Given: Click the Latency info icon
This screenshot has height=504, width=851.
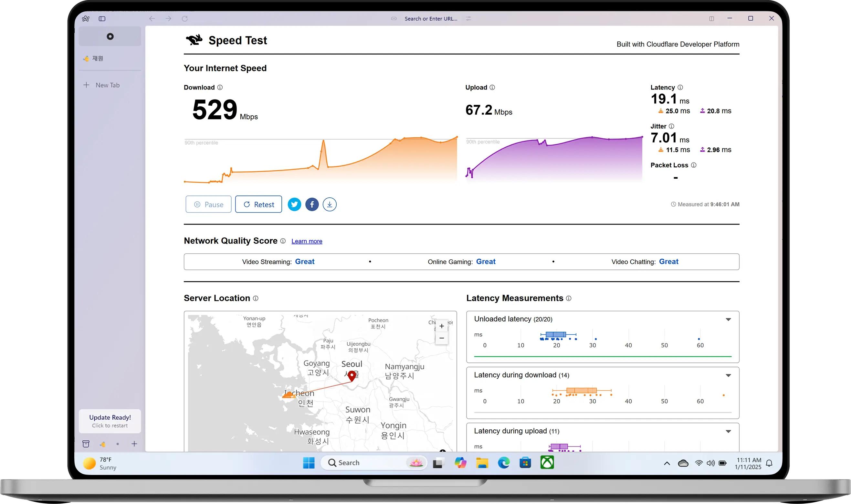Looking at the screenshot, I should [x=680, y=87].
